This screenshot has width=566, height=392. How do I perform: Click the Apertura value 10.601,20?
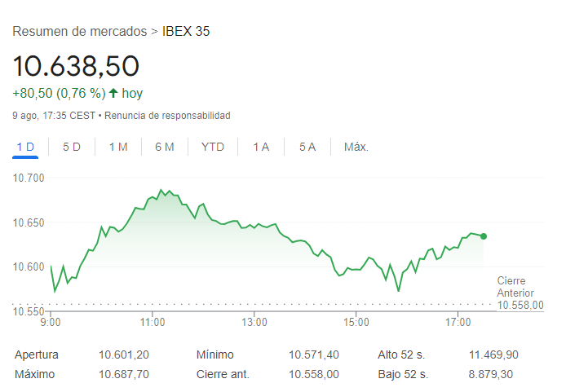(124, 355)
